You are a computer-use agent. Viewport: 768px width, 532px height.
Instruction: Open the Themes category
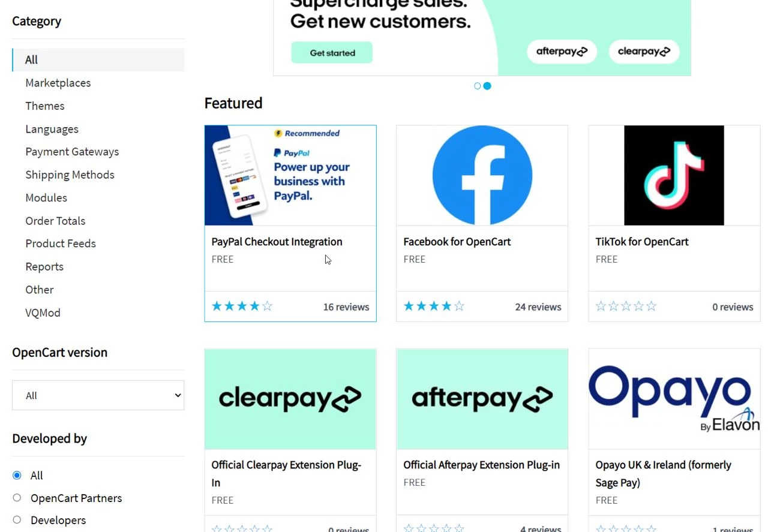click(x=45, y=106)
